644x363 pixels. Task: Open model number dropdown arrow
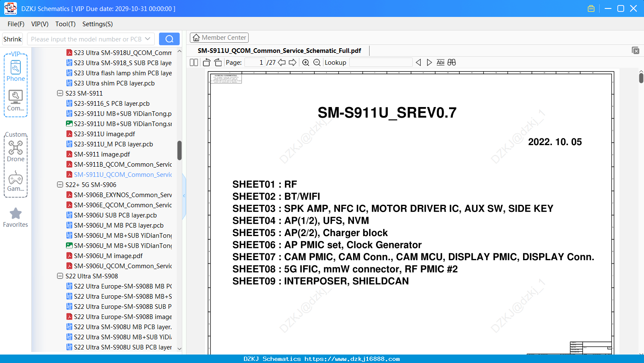click(x=148, y=39)
